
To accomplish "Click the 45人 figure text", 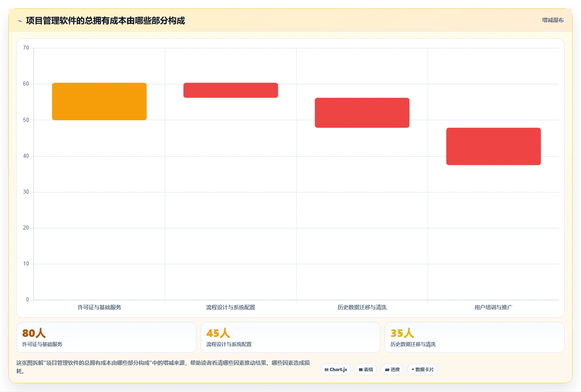I will 218,333.
